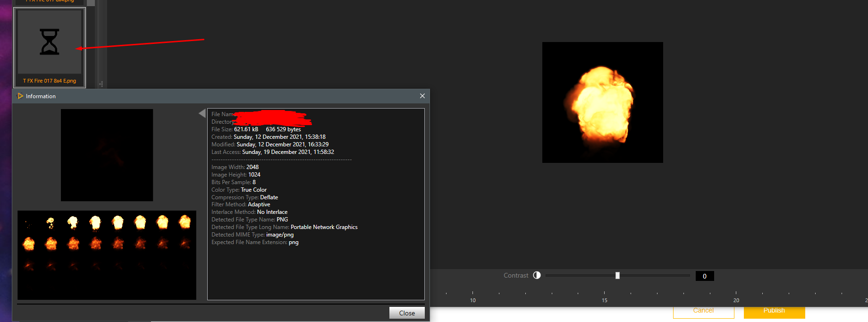Click the Contrast half-circle icon
The height and width of the screenshot is (322, 868).
click(537, 275)
